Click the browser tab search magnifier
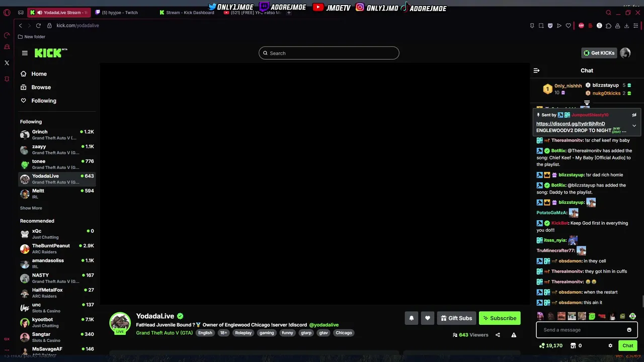This screenshot has height=362, width=644. coord(608,13)
